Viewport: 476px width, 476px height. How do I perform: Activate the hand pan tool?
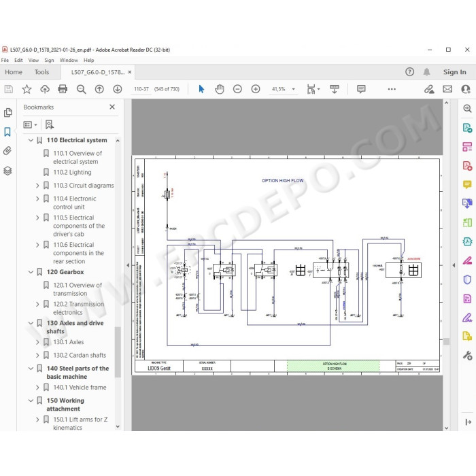[219, 89]
